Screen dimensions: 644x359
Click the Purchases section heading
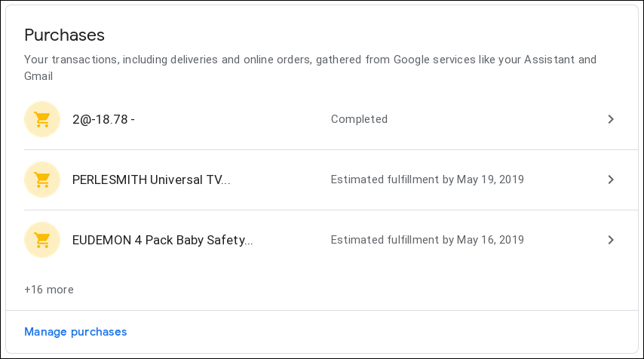(65, 35)
